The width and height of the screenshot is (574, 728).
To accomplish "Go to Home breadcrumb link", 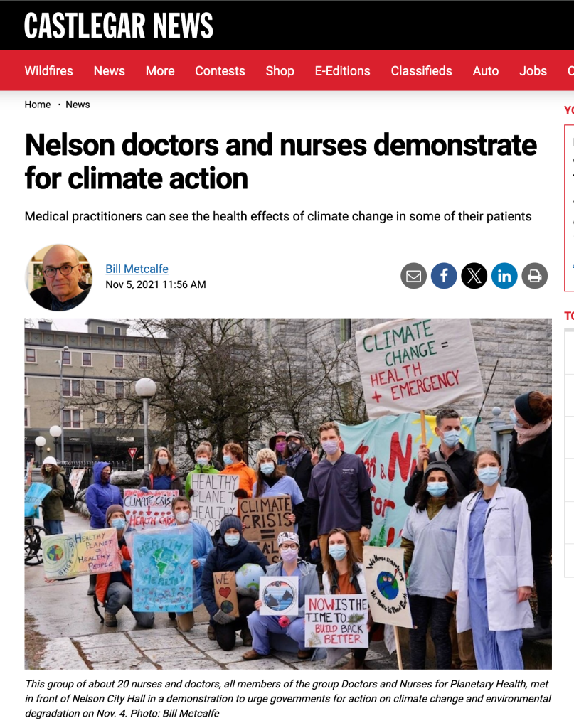I will pyautogui.click(x=38, y=105).
